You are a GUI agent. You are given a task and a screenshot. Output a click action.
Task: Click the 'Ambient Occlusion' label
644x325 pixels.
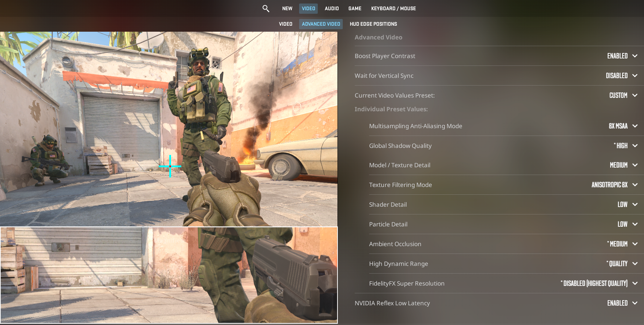click(x=395, y=244)
